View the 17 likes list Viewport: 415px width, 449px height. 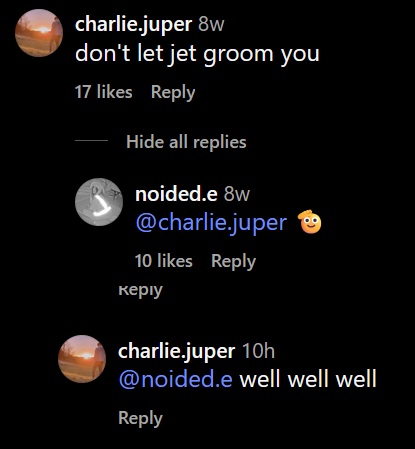click(104, 92)
